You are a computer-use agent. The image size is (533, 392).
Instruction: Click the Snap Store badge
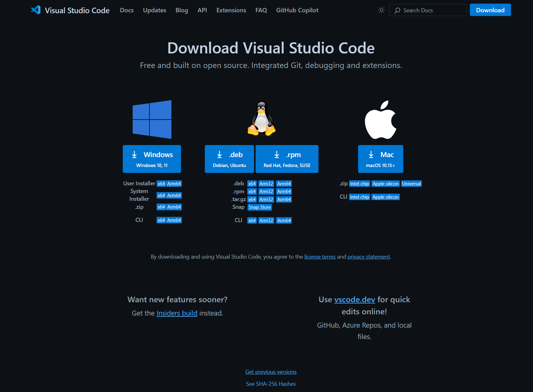[260, 207]
